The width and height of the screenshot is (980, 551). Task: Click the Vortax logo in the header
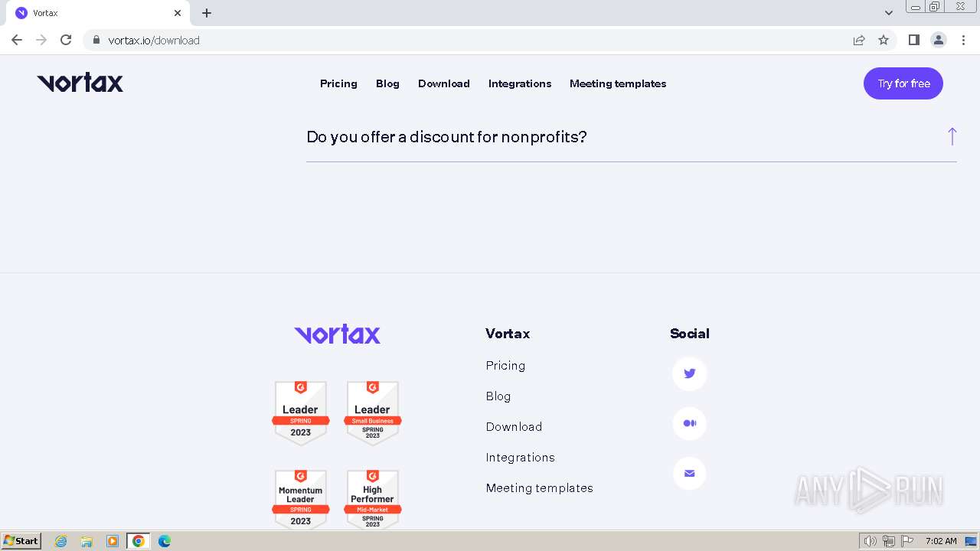pos(80,83)
